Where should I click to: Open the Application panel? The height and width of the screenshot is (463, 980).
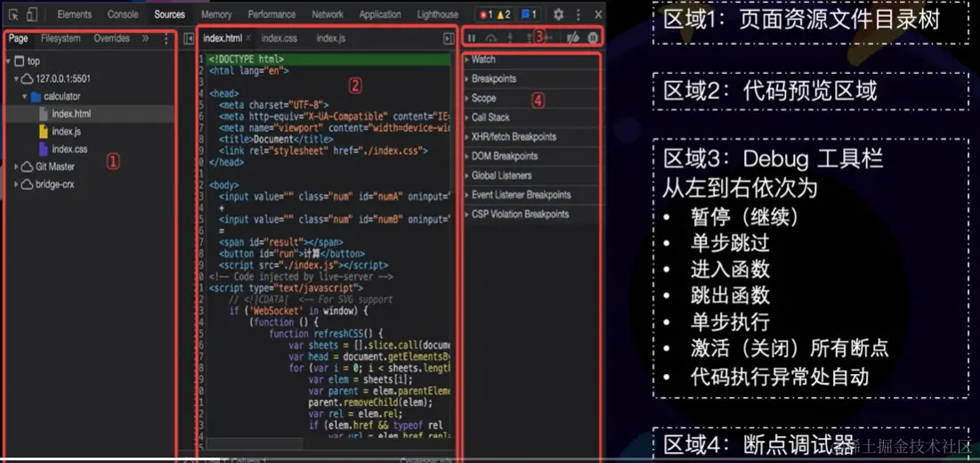point(380,14)
